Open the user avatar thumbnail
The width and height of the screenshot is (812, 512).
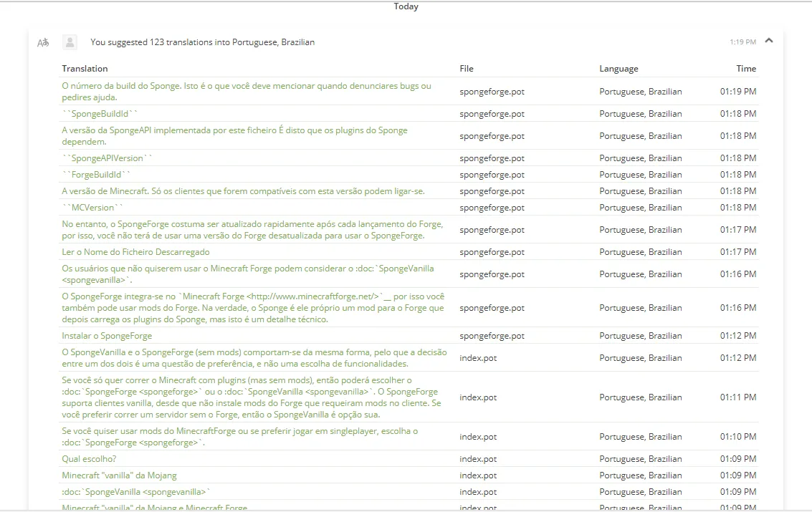click(70, 42)
